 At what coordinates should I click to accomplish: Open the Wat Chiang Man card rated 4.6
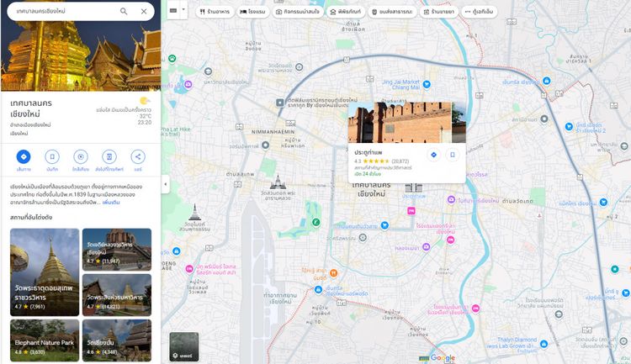117,340
